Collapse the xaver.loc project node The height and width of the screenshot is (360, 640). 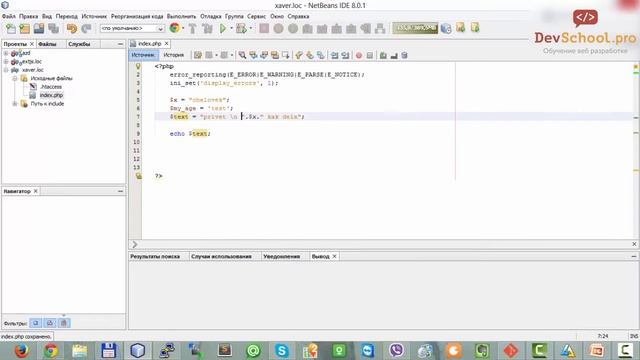click(6, 70)
